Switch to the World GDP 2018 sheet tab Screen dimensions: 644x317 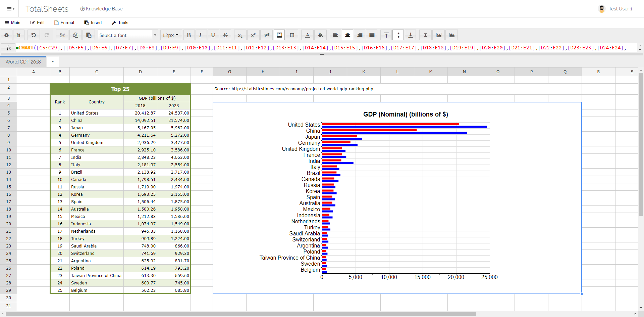pyautogui.click(x=23, y=61)
